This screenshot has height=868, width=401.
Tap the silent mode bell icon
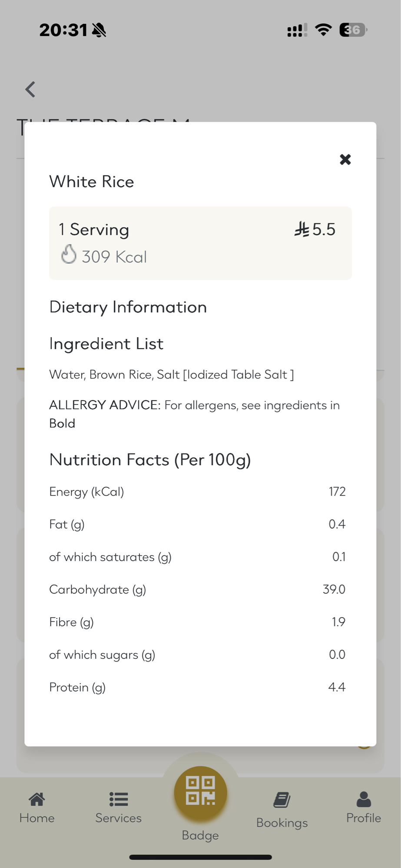tap(99, 30)
